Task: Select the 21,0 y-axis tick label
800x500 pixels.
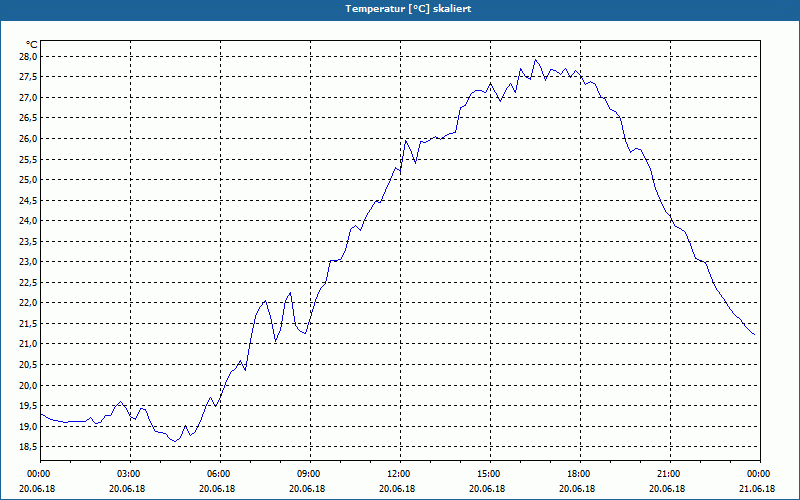Action: tap(29, 344)
